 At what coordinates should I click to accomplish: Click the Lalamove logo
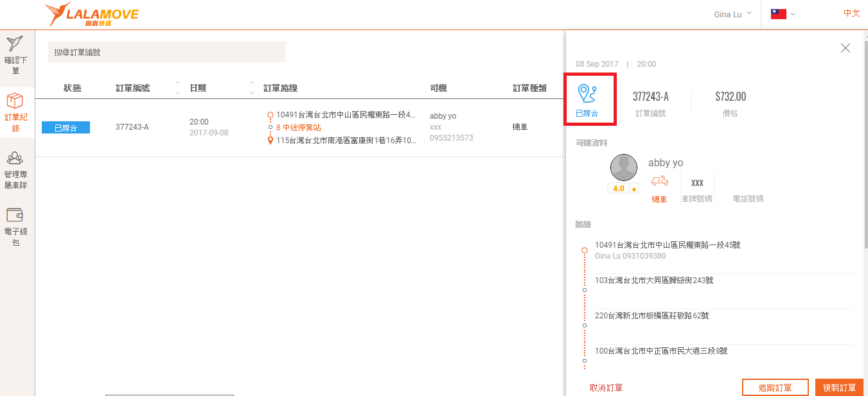click(x=91, y=15)
